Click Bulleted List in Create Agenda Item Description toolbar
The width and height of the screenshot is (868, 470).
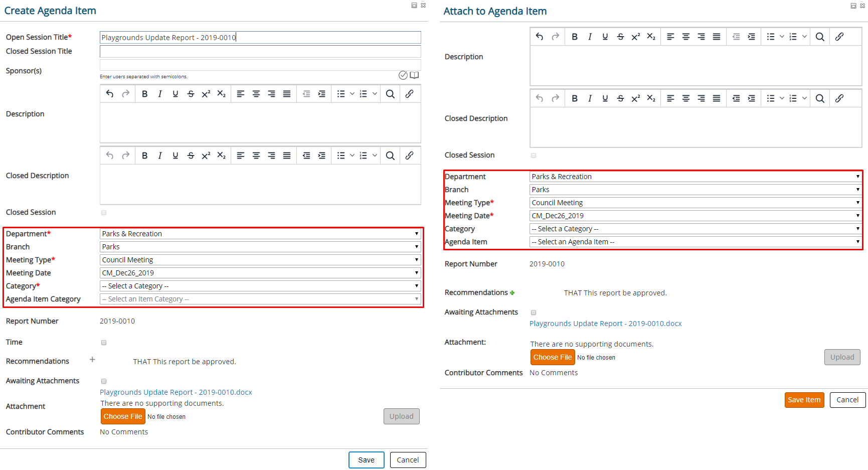pyautogui.click(x=341, y=94)
